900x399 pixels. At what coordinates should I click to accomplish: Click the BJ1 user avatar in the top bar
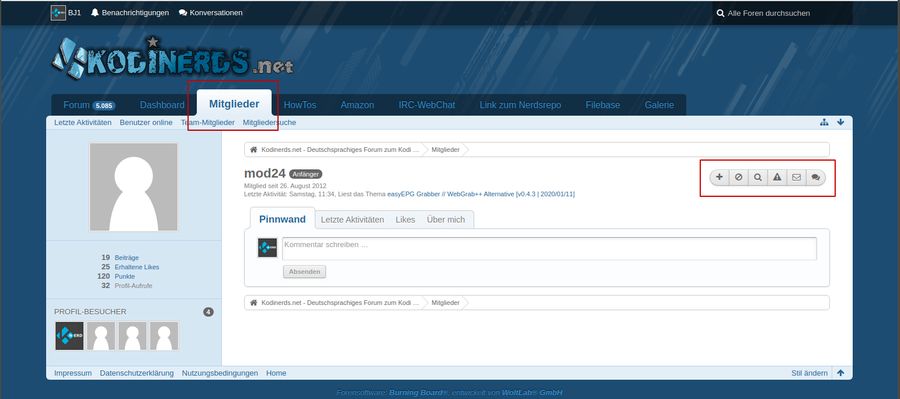[x=58, y=13]
